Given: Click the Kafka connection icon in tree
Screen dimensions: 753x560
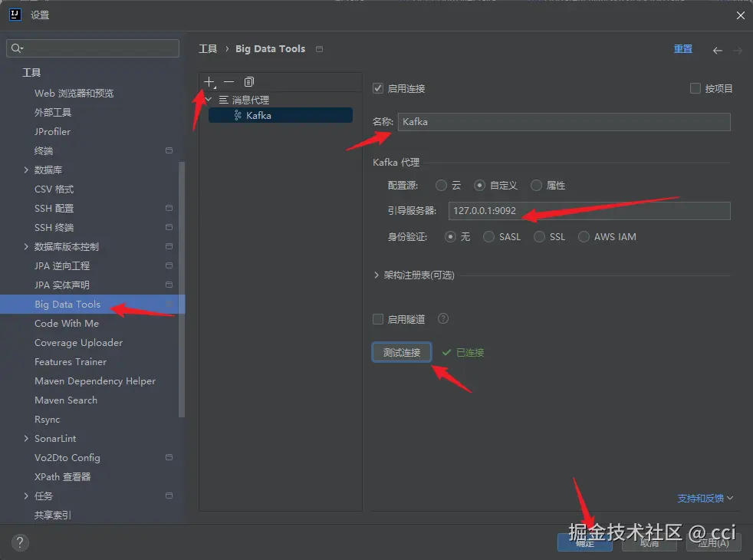Looking at the screenshot, I should tap(238, 115).
